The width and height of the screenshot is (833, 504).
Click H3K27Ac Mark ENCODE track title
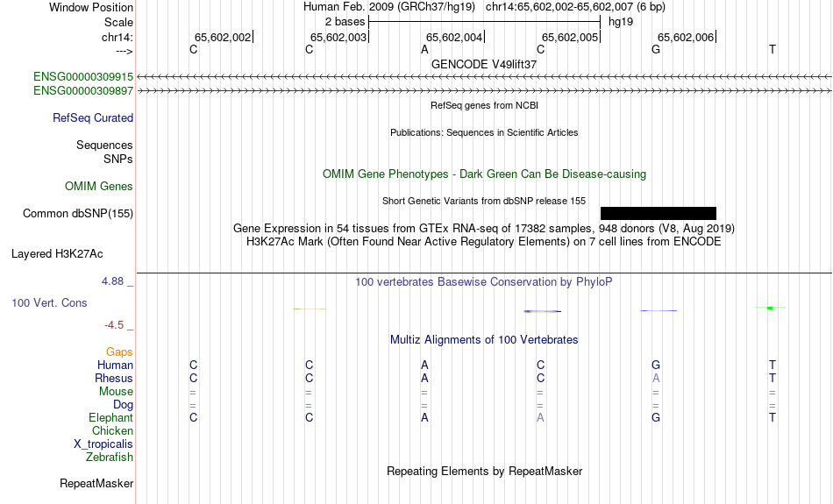[x=484, y=242]
